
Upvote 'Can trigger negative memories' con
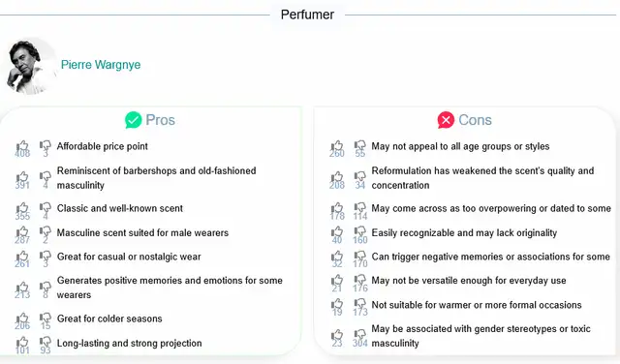(337, 257)
